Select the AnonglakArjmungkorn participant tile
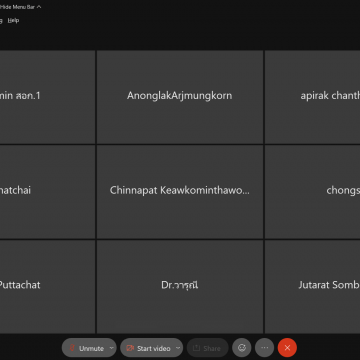The width and height of the screenshot is (360, 360). coord(180,97)
